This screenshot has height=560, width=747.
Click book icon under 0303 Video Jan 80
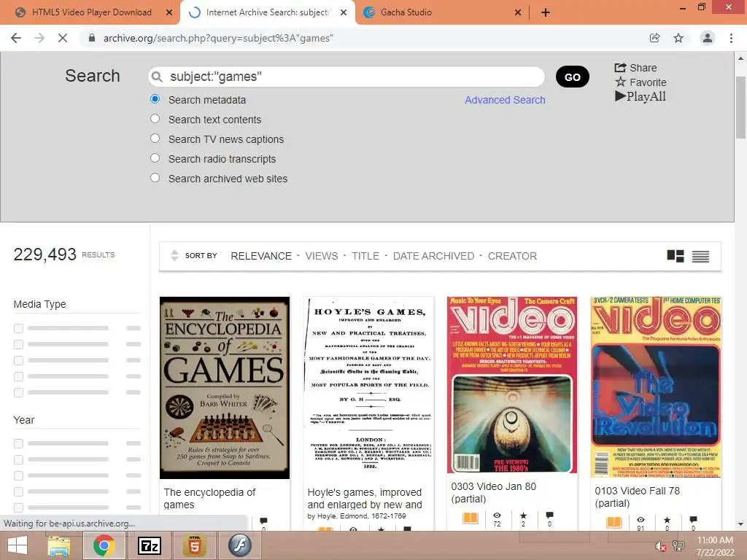click(x=471, y=518)
